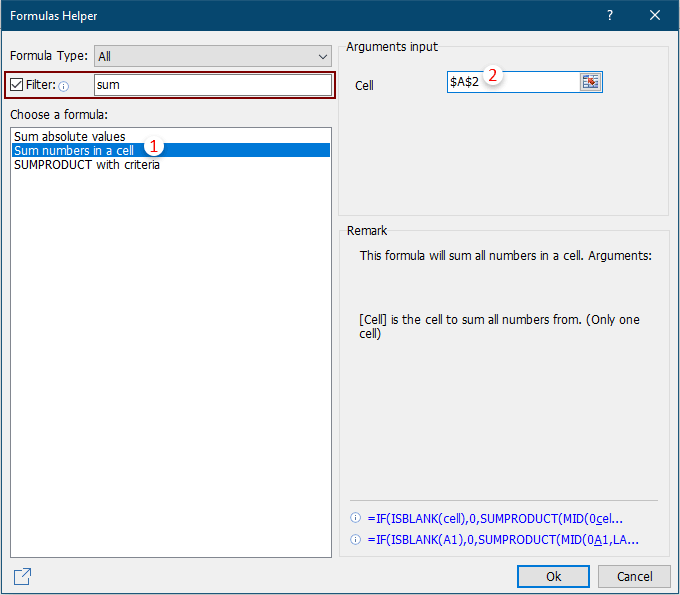The height and width of the screenshot is (595, 680).
Task: Select 'Sum absolute values' formula
Action: coord(70,136)
